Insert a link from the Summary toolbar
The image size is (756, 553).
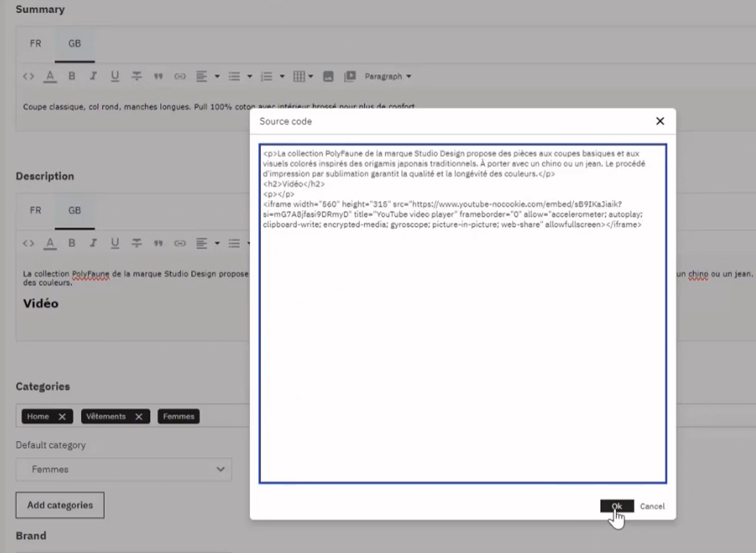point(180,76)
